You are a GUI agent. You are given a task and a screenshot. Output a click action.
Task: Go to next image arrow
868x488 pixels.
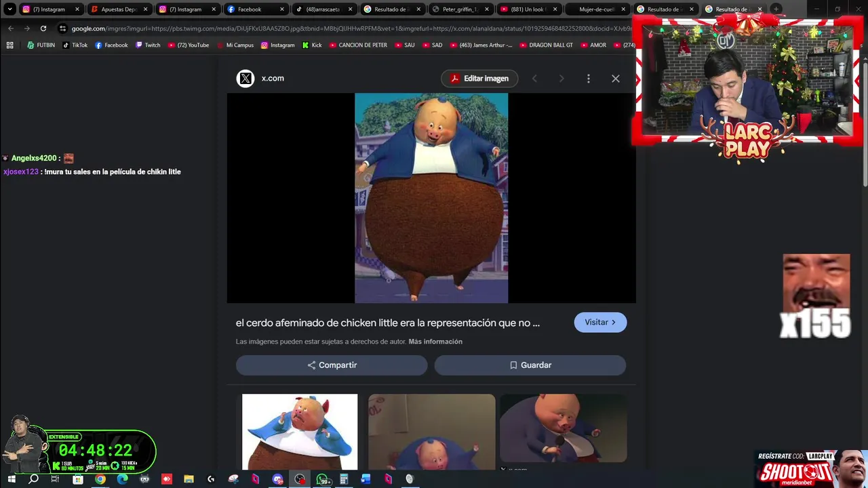tap(561, 79)
